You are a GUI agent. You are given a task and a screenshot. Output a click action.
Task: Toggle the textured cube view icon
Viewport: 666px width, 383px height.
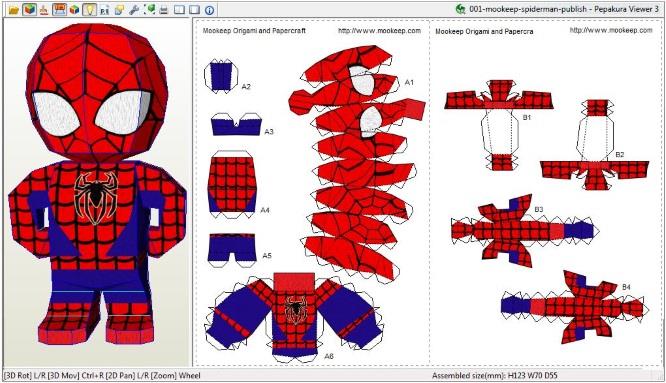point(29,9)
